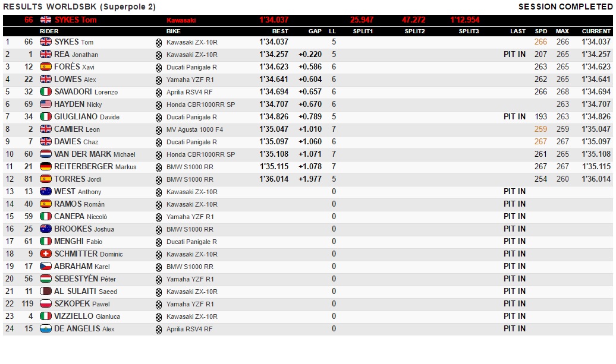
Task: Click the Australian flag beside West
Action: pos(46,192)
